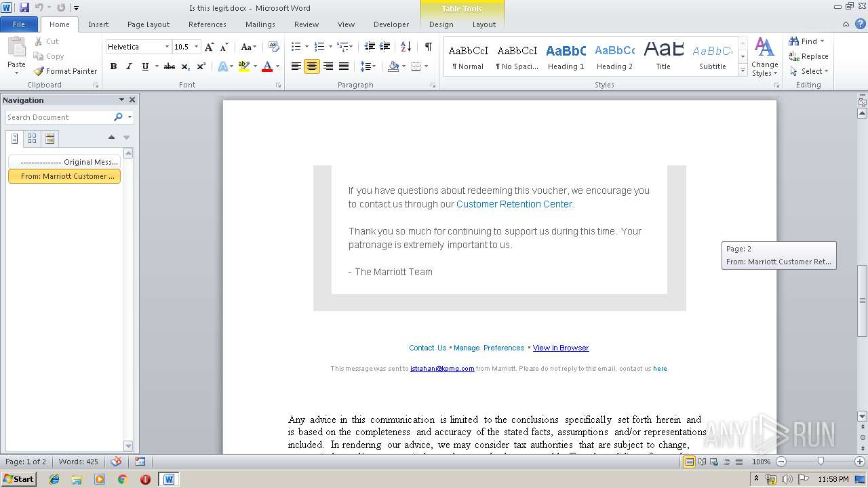Screen dimensions: 868x488
Task: Toggle Bold formatting
Action: [113, 66]
